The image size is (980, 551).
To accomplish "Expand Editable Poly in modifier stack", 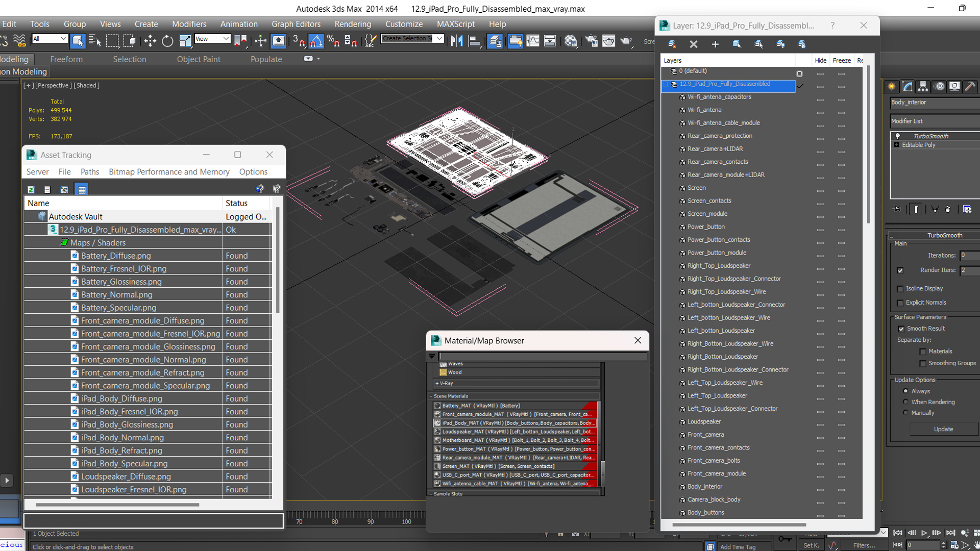I will pos(897,145).
